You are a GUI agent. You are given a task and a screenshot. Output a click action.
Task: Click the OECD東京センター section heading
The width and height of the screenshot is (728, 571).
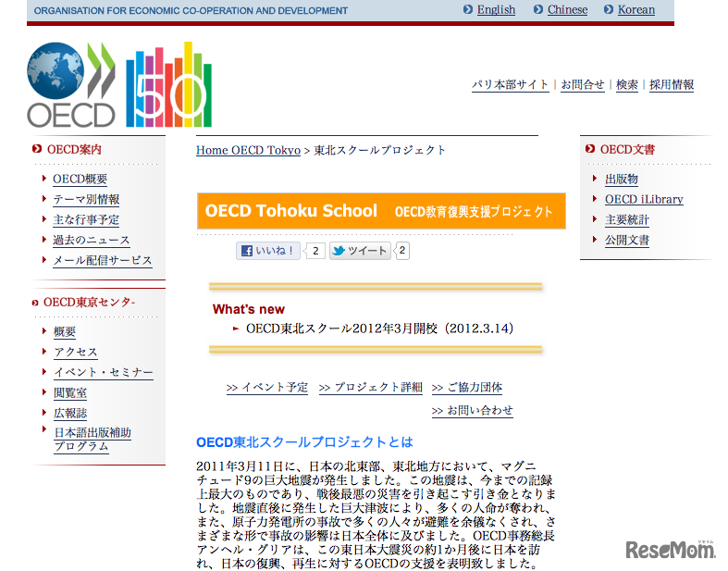(x=89, y=303)
